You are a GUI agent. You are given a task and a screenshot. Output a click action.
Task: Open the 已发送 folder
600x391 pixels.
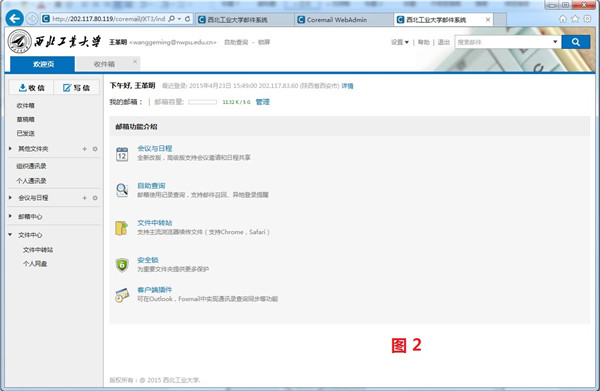click(26, 133)
